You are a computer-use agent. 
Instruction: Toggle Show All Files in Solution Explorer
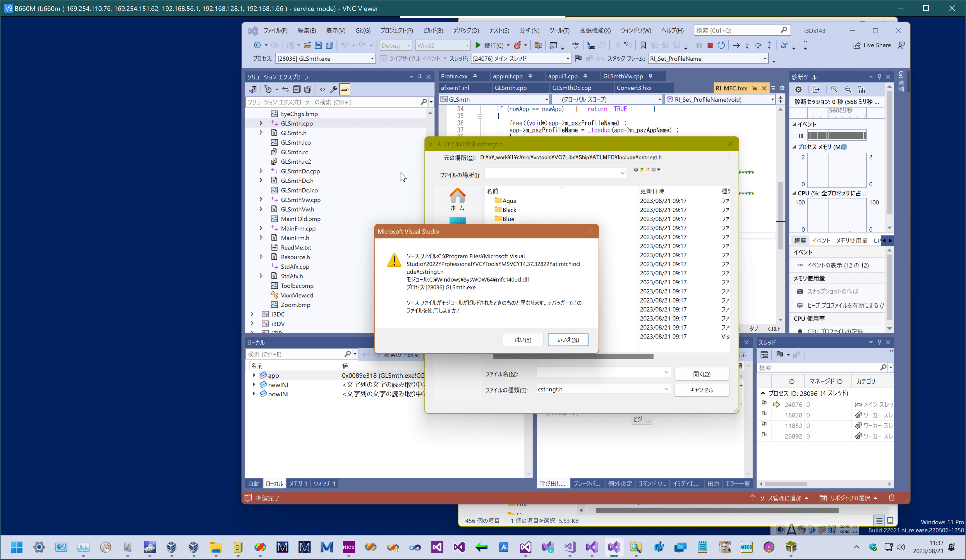tap(308, 89)
